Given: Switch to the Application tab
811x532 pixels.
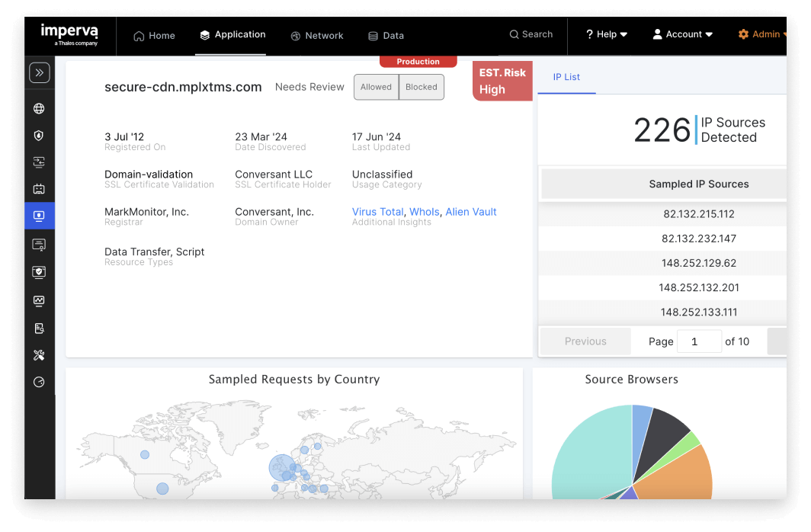Looking at the screenshot, I should (232, 34).
